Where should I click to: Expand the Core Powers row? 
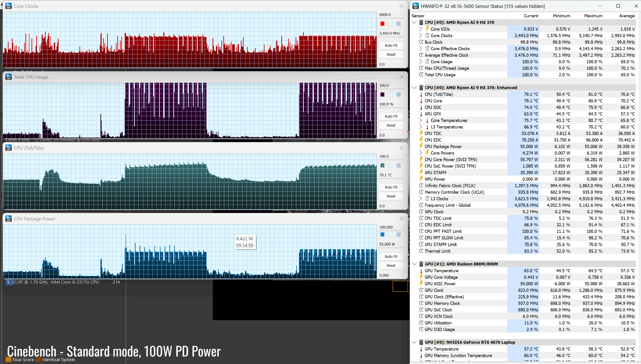pyautogui.click(x=421, y=153)
